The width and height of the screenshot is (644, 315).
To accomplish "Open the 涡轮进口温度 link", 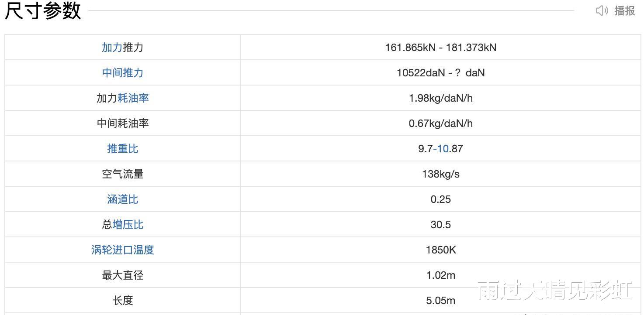I will click(x=122, y=250).
